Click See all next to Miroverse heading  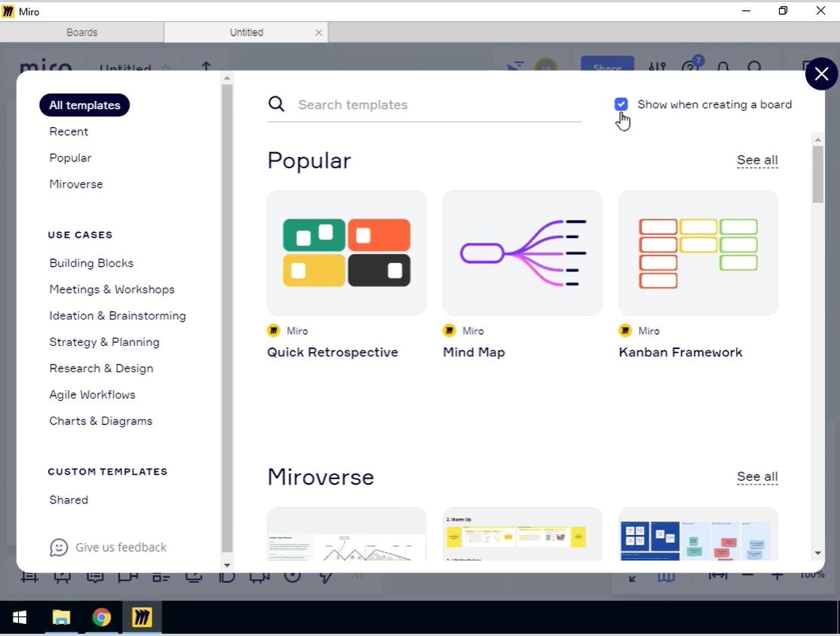(757, 476)
